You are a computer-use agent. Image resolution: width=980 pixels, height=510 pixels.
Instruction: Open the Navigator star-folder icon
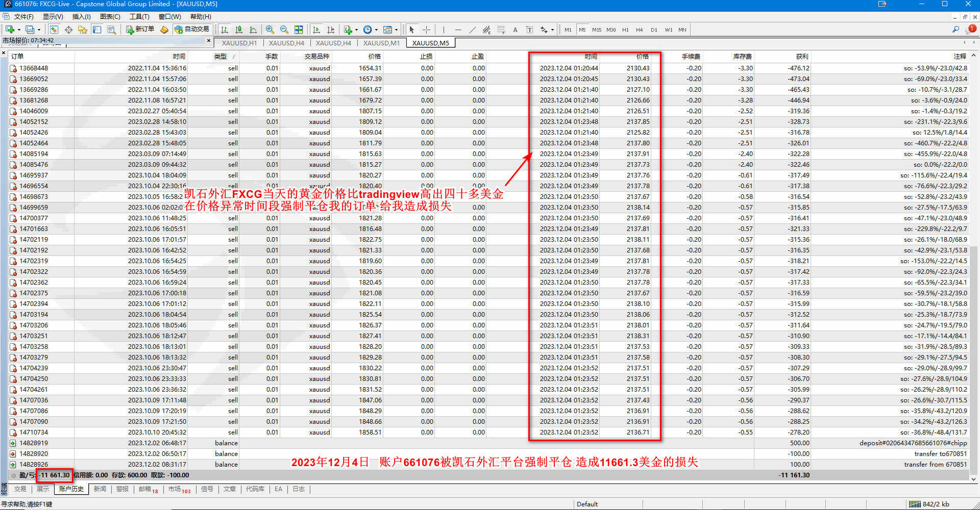tap(83, 30)
